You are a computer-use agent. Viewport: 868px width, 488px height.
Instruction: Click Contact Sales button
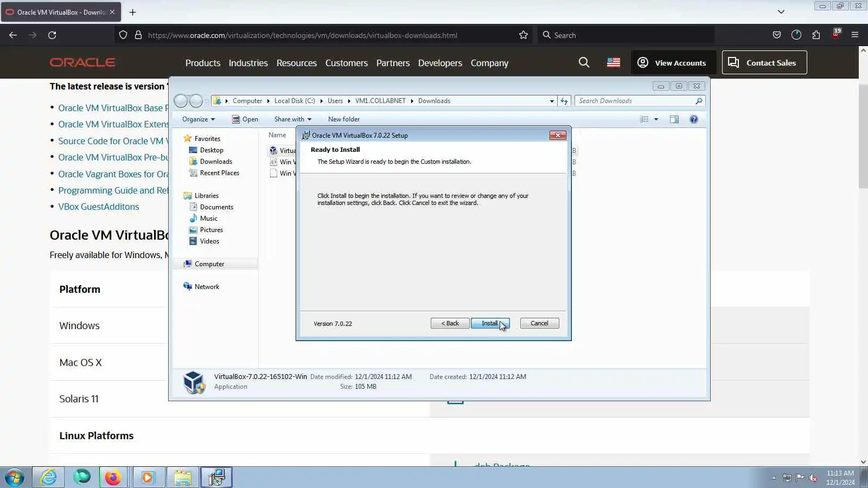click(764, 62)
